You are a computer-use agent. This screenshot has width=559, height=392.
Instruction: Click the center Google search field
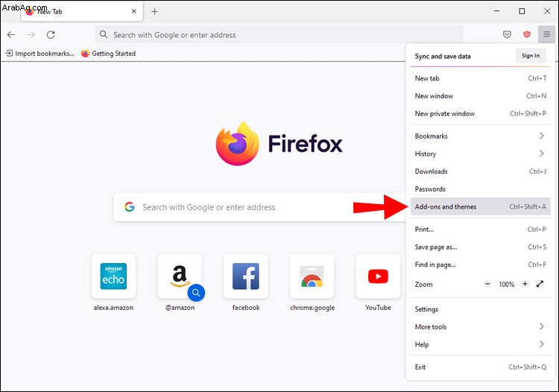click(x=259, y=207)
